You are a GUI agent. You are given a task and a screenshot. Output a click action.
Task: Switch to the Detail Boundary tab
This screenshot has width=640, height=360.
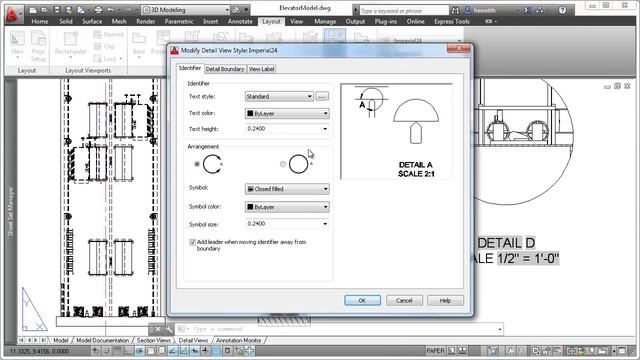224,69
